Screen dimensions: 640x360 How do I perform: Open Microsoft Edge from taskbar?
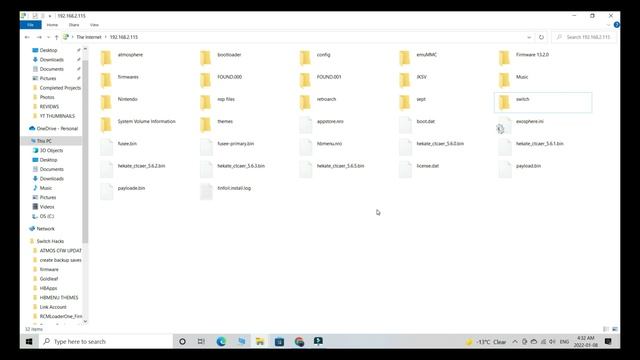coord(221,342)
